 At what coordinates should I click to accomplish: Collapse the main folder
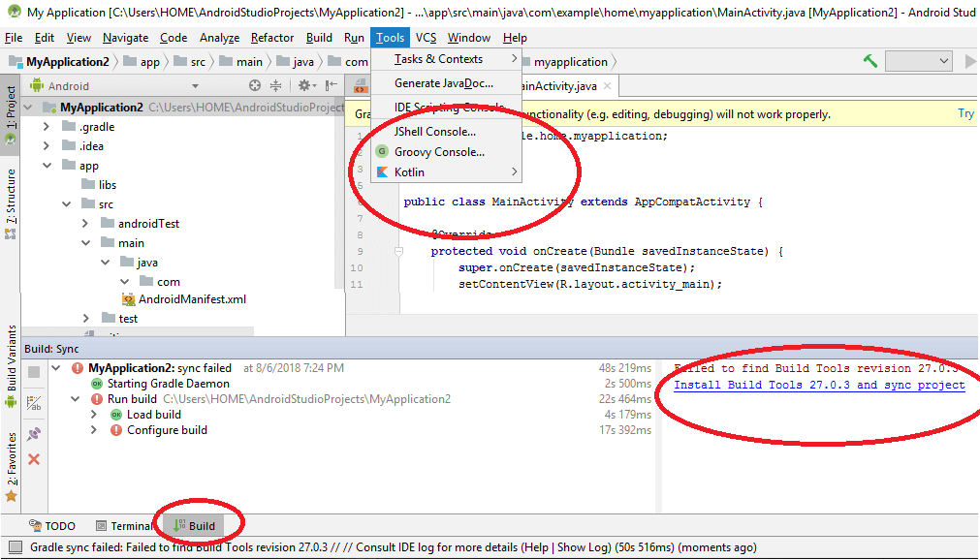point(85,243)
